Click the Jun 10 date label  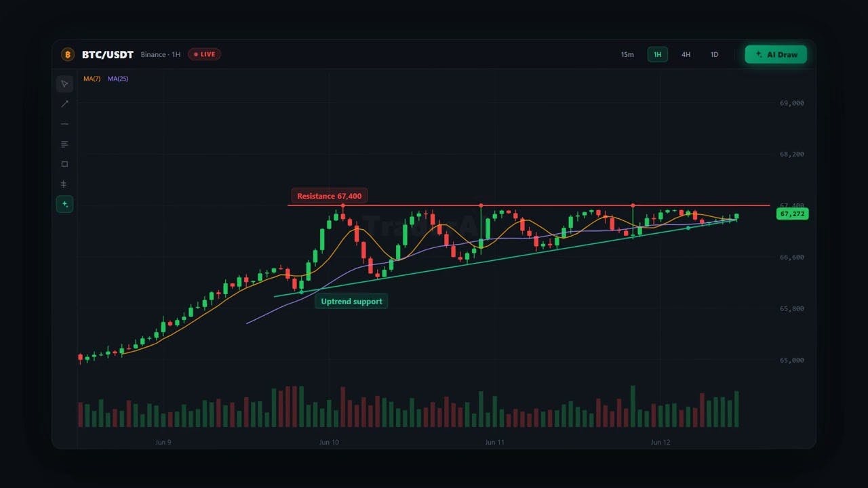click(329, 442)
